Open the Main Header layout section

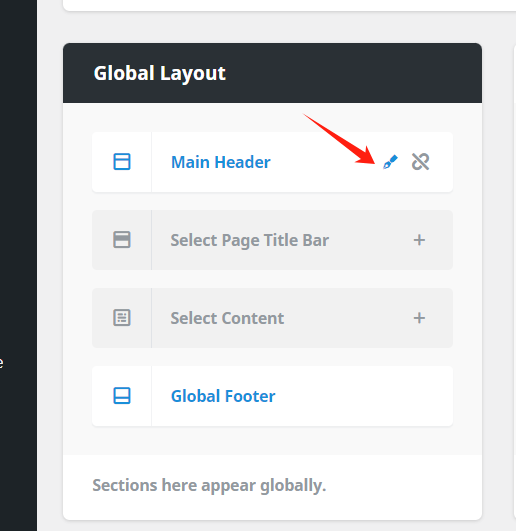[x=221, y=162]
